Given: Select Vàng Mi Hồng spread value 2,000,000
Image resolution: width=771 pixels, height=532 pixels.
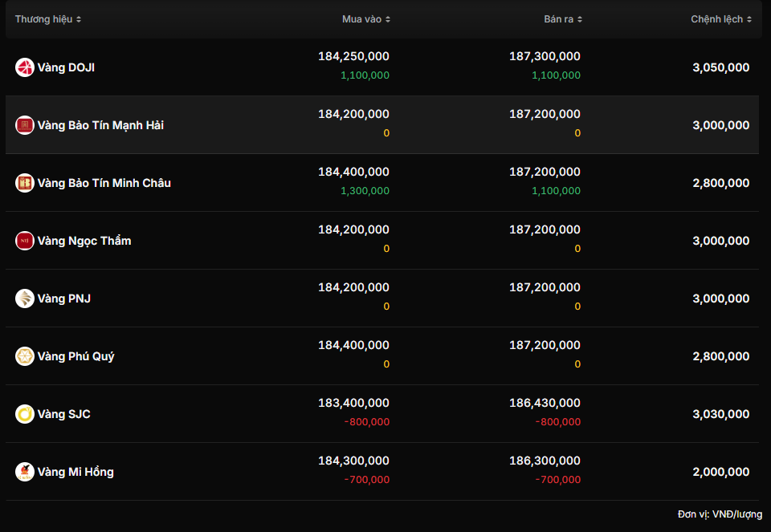Looking at the screenshot, I should point(720,472).
